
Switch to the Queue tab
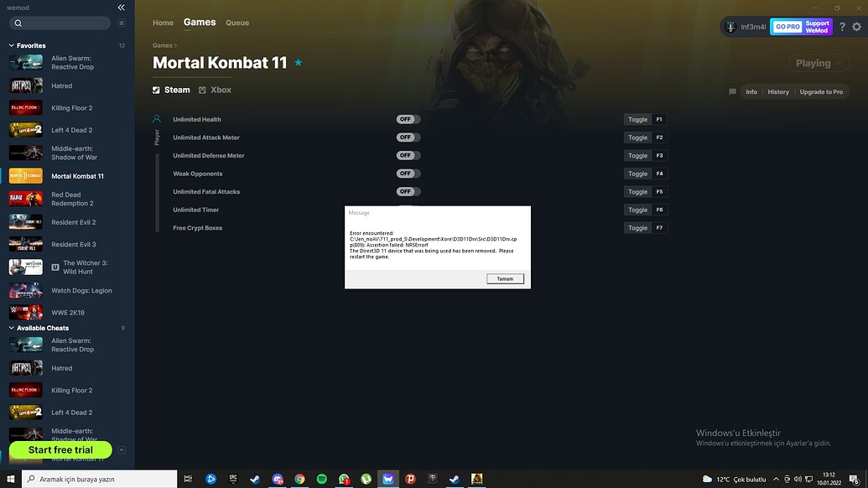(236, 23)
